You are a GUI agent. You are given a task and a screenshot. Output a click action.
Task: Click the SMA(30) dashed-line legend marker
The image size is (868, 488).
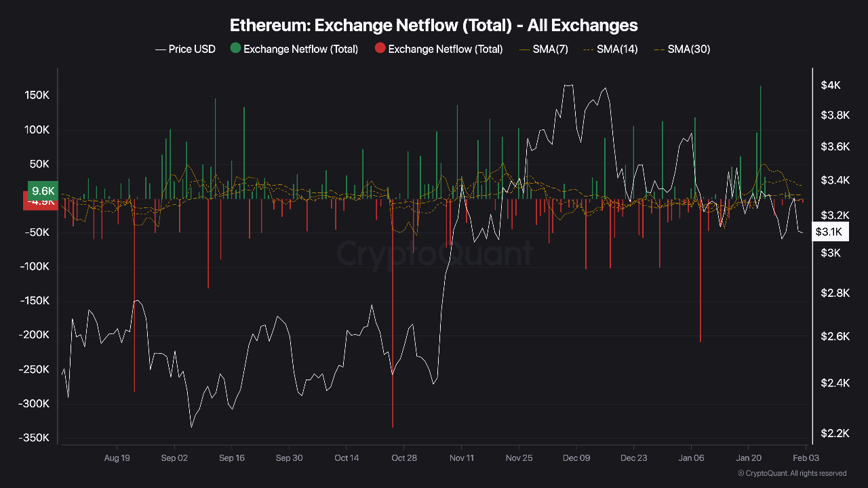click(x=659, y=49)
